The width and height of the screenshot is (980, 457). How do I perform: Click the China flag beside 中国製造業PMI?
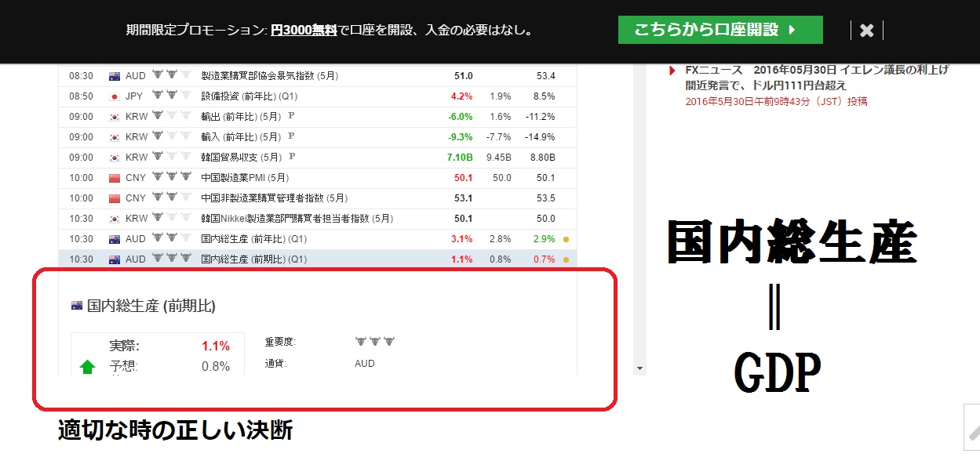click(114, 178)
